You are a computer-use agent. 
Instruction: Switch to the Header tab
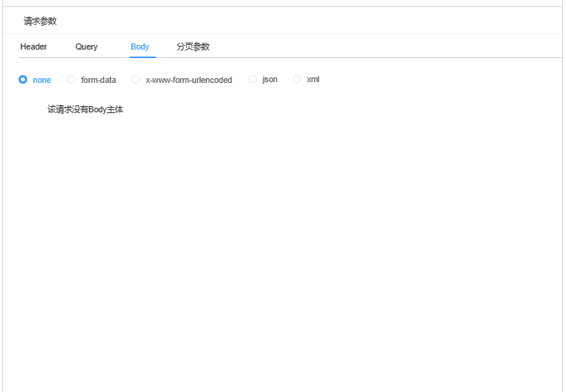33,47
